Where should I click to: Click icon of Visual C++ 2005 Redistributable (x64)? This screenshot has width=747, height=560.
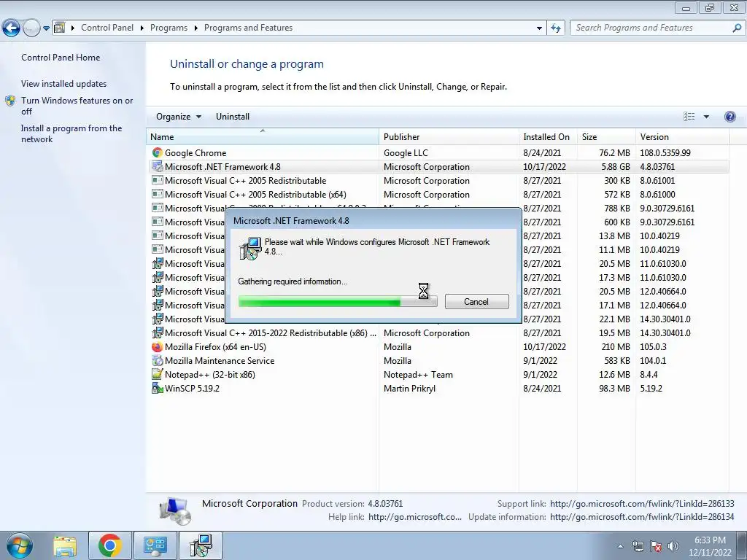pyautogui.click(x=157, y=194)
